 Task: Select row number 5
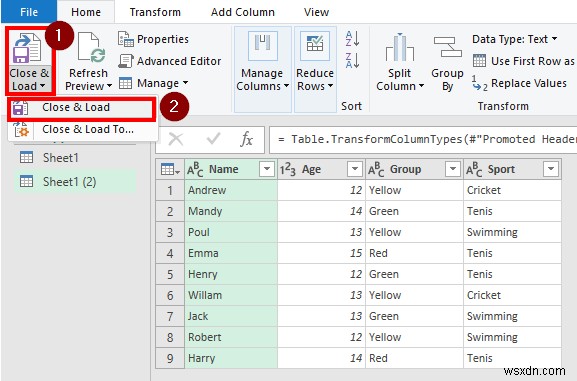(x=170, y=274)
